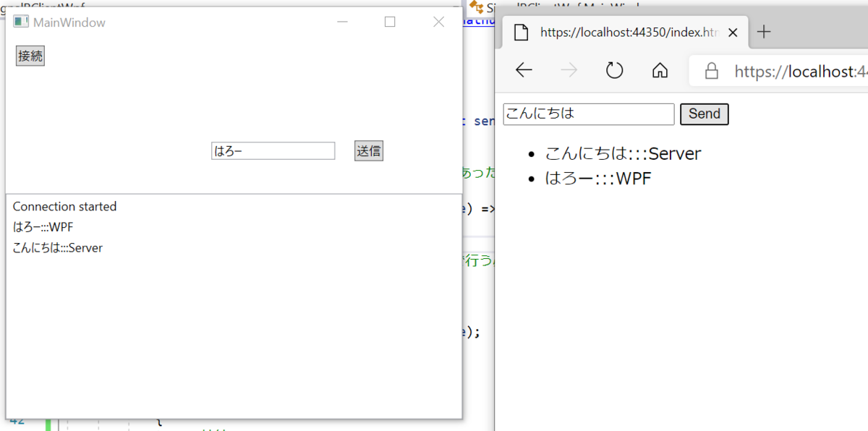Focus the こんにちは input in browser
The image size is (868, 431).
click(x=589, y=114)
